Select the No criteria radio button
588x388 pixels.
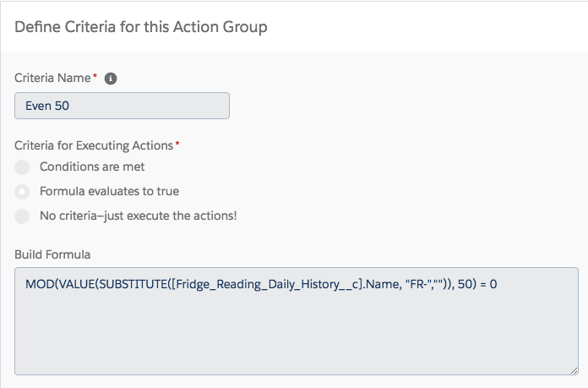coord(22,216)
